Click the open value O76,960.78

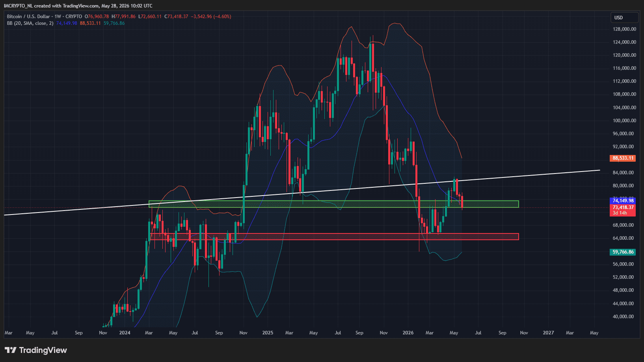[97, 17]
